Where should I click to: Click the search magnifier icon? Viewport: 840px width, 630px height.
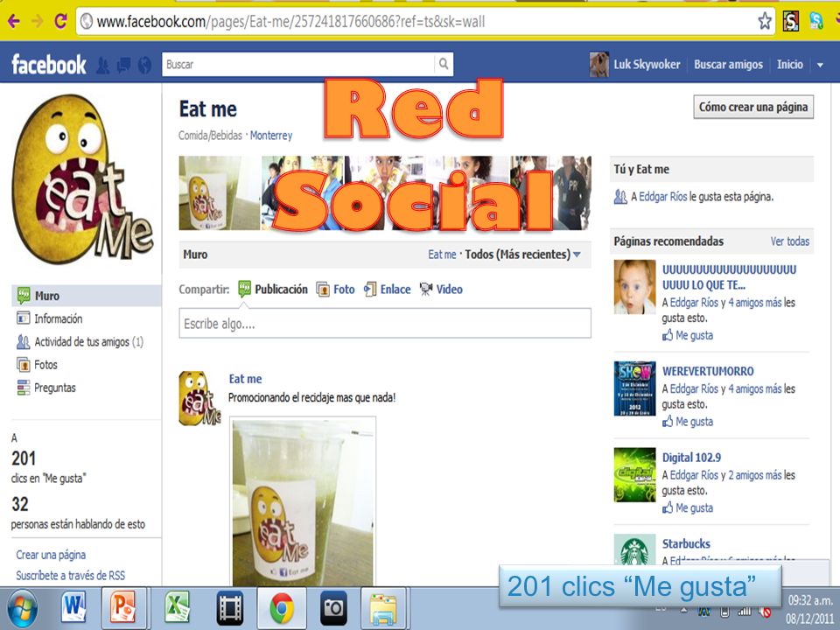pyautogui.click(x=444, y=64)
